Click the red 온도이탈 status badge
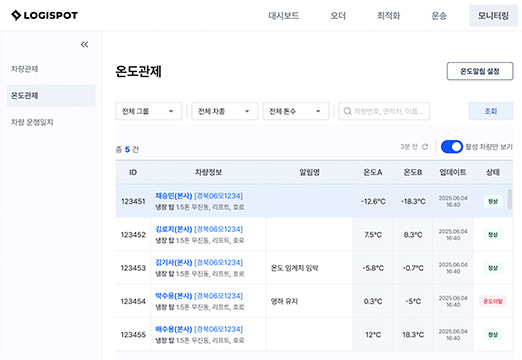Screen dimensions: 522x360 click(493, 301)
